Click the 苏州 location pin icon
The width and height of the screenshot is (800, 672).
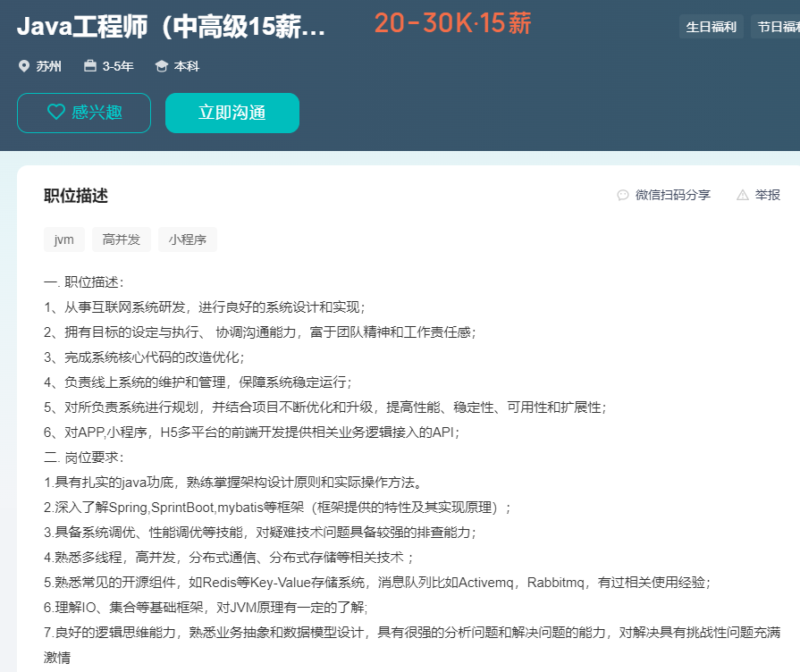[x=24, y=66]
